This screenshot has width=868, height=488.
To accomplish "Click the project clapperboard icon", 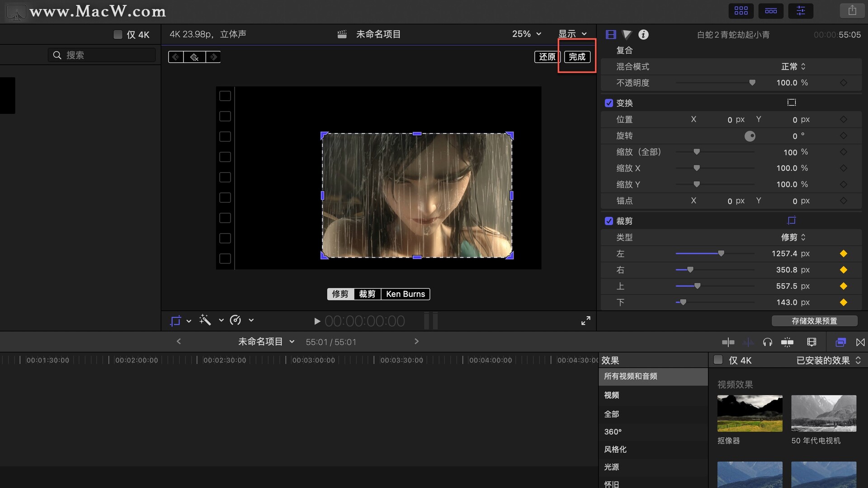I will 342,34.
